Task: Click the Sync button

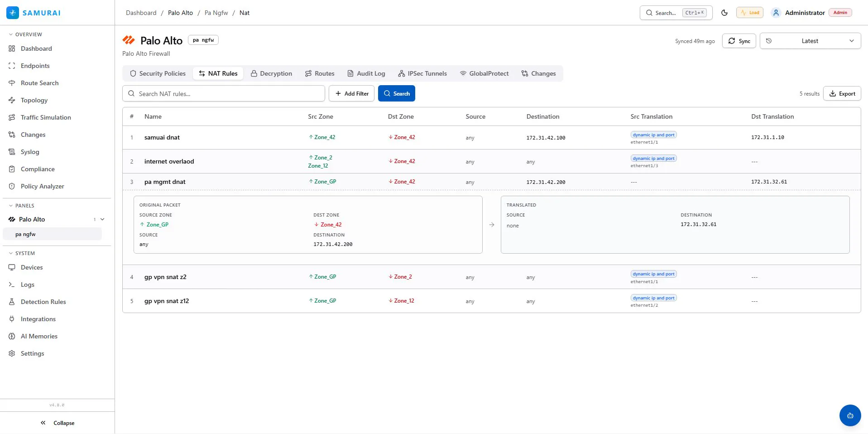Action: tap(739, 41)
